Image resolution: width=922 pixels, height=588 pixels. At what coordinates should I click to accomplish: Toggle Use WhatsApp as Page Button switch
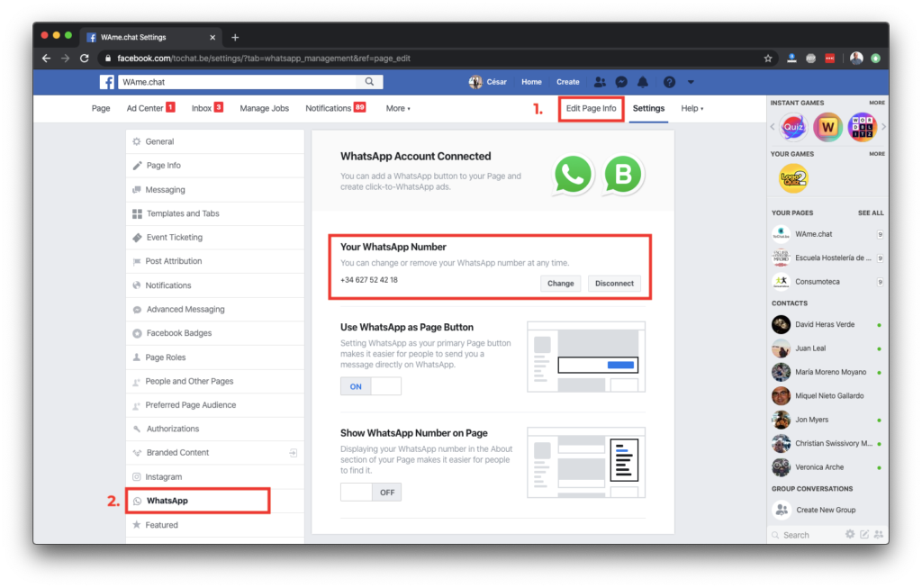click(x=370, y=386)
